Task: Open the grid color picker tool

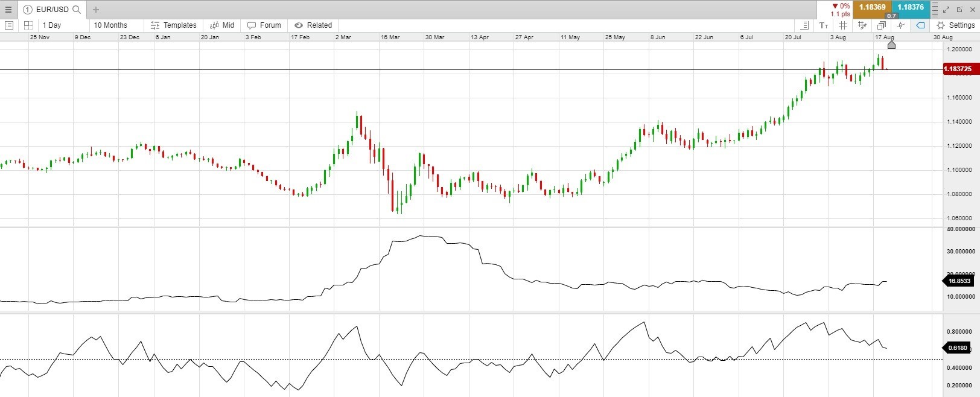Action: pos(862,25)
